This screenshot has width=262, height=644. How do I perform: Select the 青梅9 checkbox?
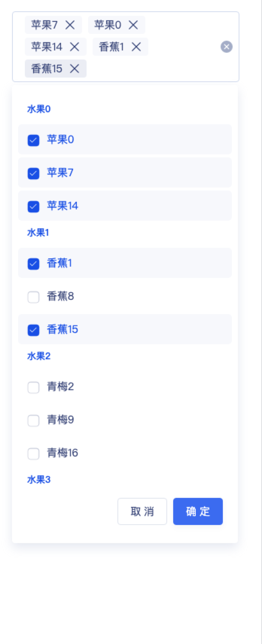[x=34, y=420]
